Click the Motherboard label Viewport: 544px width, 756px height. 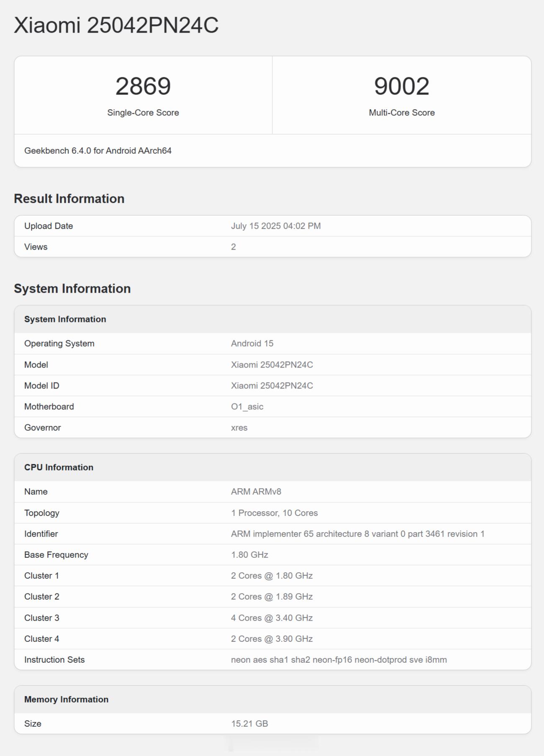click(49, 406)
